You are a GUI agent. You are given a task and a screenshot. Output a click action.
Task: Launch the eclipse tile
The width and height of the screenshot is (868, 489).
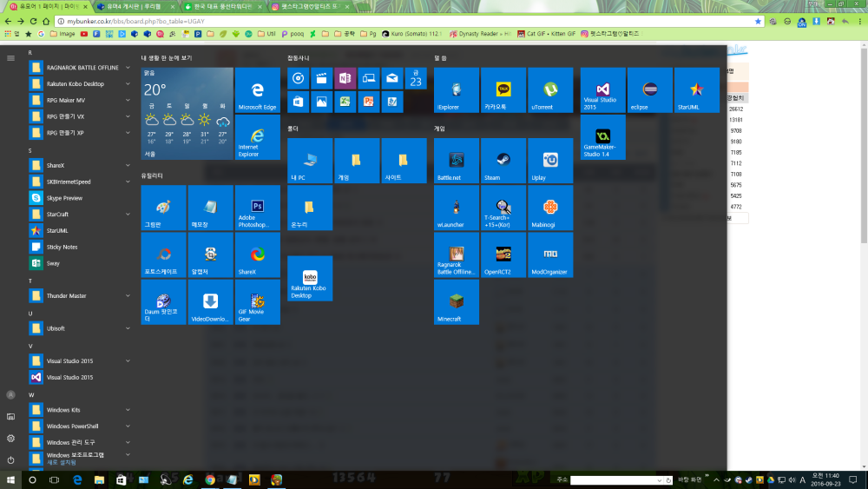tap(650, 89)
